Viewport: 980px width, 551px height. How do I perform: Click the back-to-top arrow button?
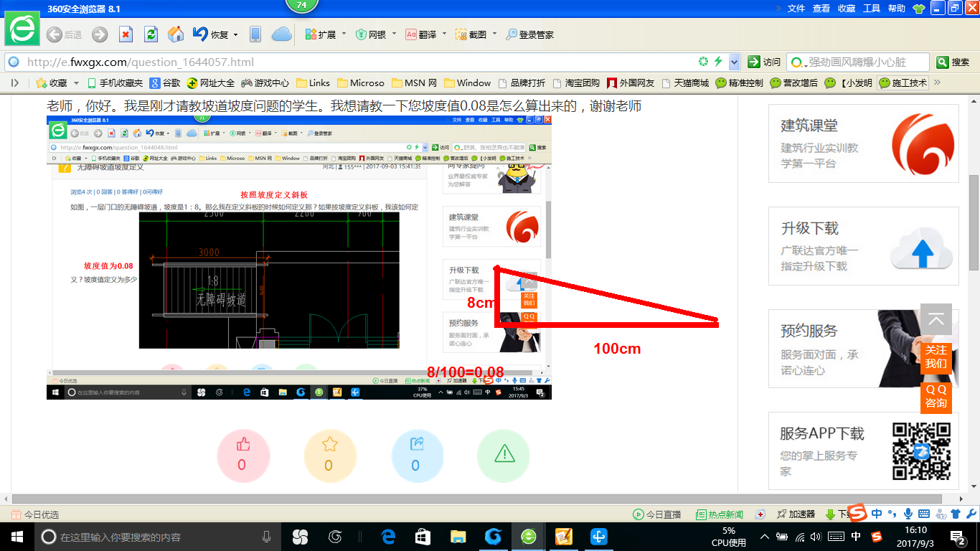(x=936, y=319)
